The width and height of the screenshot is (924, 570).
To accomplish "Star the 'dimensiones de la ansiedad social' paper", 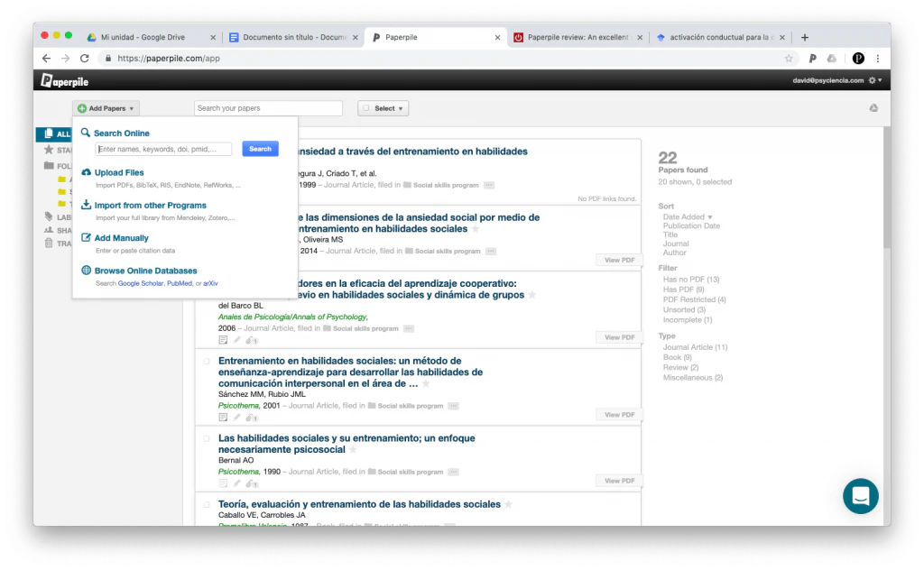I will (476, 229).
